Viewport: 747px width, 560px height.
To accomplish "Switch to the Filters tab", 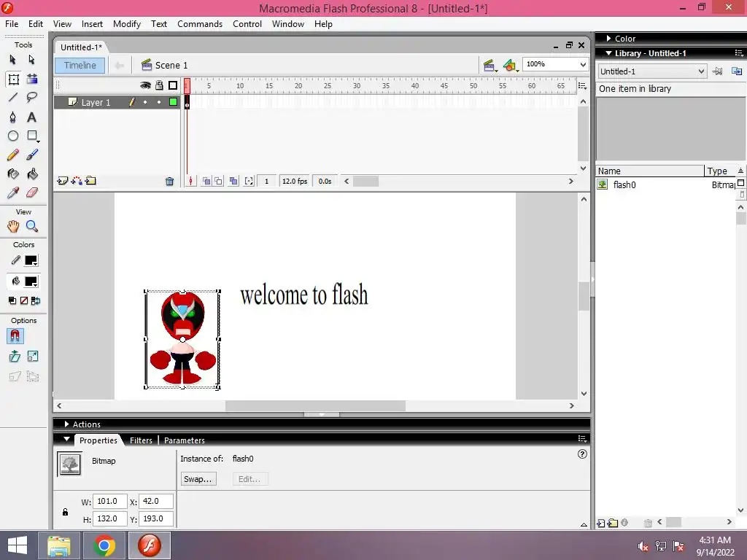I will [141, 440].
